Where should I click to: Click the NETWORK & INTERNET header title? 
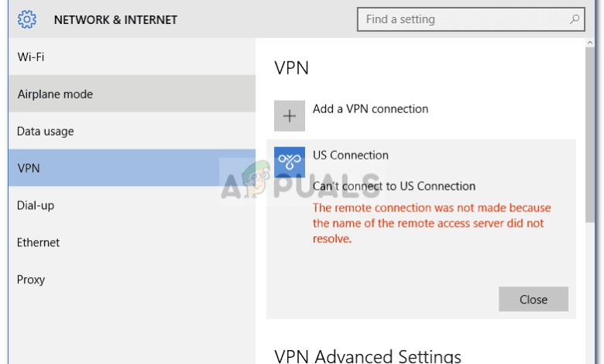pos(115,19)
